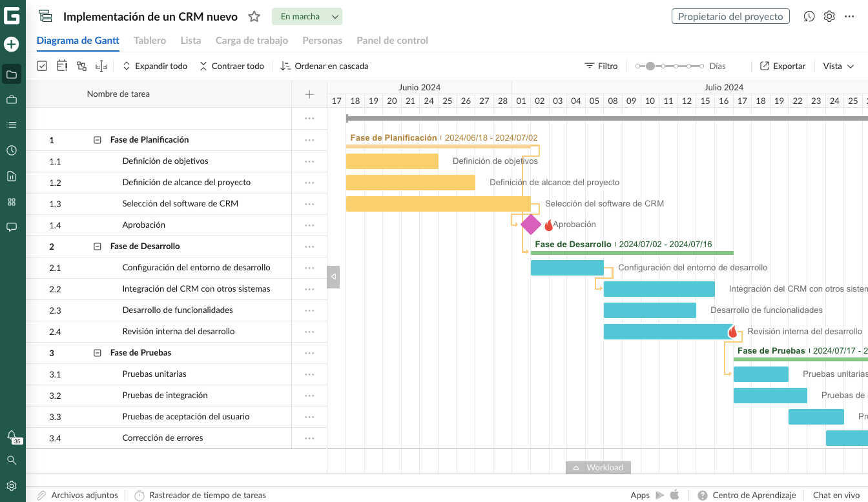Open the settings gear at sidebar bottom

point(12,486)
